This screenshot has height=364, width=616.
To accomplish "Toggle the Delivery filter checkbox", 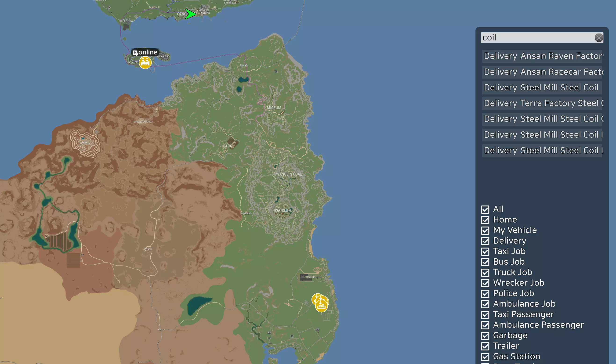I will pos(485,241).
